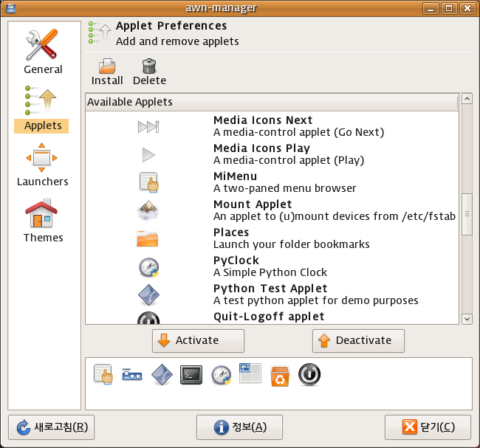The width and height of the screenshot is (480, 448).
Task: Click the Deactivate button
Action: coord(358,341)
